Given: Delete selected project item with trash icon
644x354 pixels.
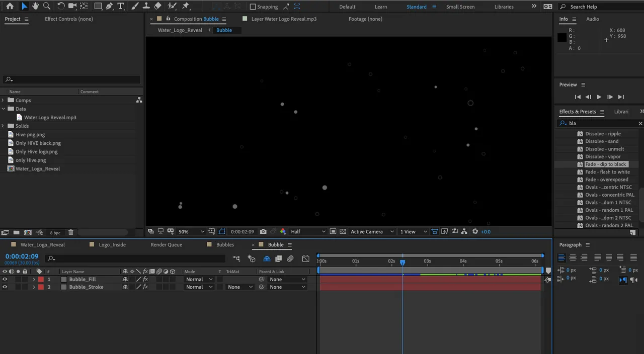Looking at the screenshot, I should (x=71, y=232).
